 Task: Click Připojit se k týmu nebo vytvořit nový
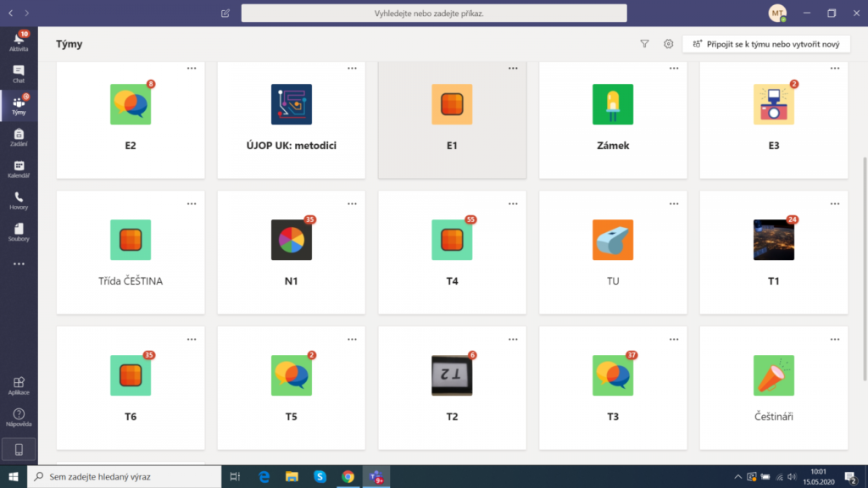pyautogui.click(x=766, y=44)
